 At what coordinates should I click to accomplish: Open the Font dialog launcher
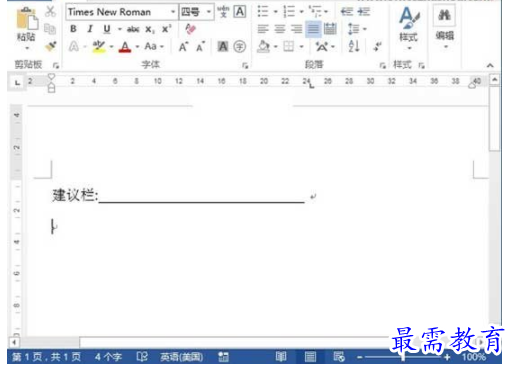pos(245,66)
